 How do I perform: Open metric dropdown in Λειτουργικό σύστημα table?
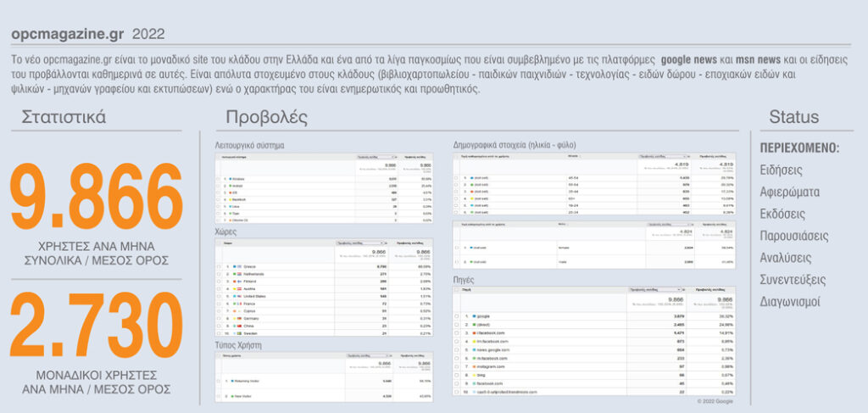pos(377,157)
